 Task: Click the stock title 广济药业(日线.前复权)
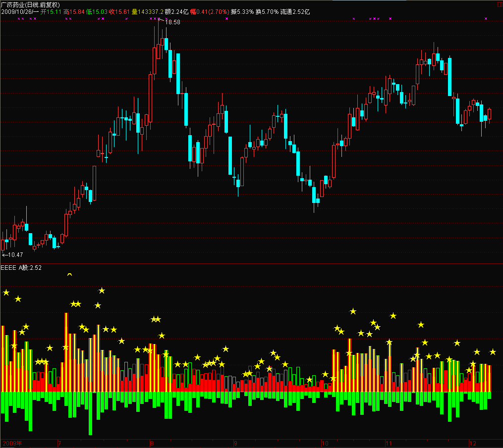[30, 5]
